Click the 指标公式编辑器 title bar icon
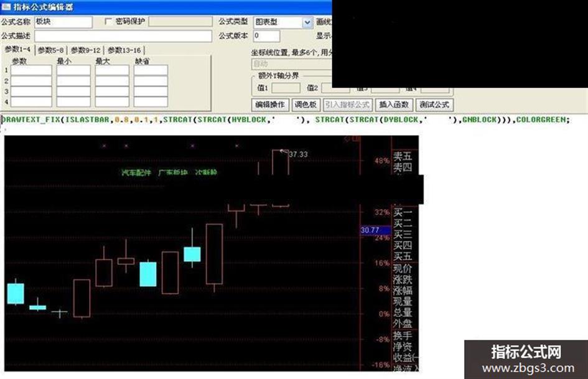The height and width of the screenshot is (379, 588). (6, 7)
